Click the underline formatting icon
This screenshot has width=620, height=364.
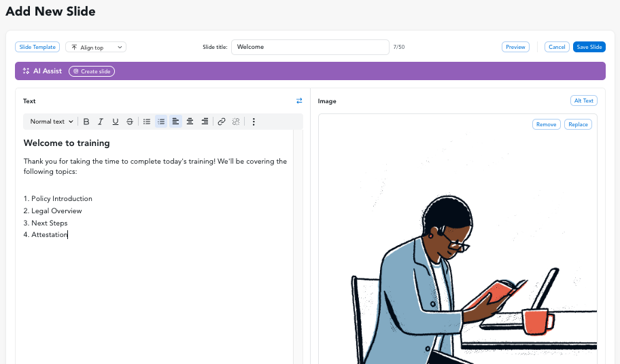tap(116, 122)
